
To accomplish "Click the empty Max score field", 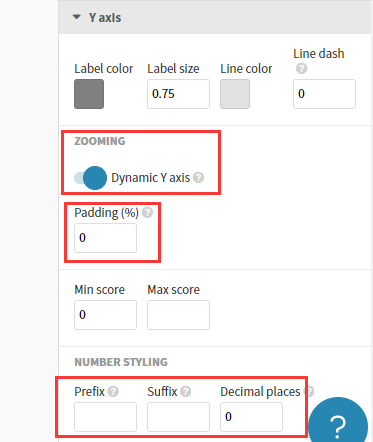I will pos(178,315).
